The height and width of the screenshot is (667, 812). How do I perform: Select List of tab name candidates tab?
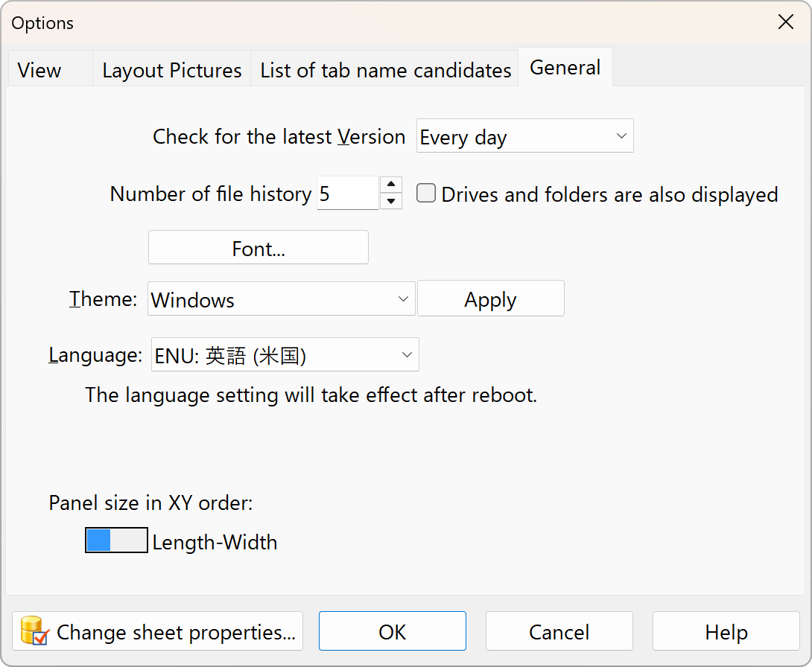coord(385,70)
